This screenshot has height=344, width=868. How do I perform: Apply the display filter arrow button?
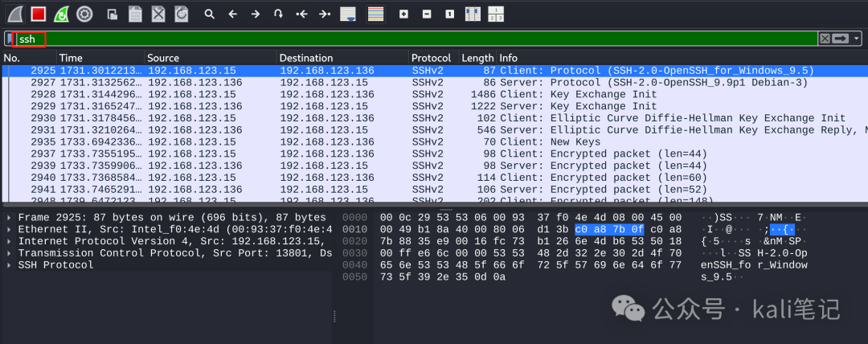(841, 39)
